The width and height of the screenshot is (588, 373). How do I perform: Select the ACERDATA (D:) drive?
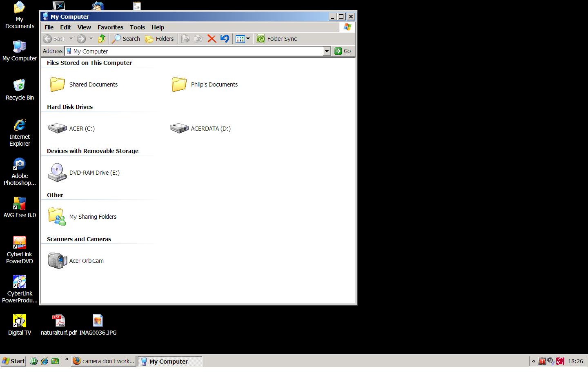click(x=200, y=129)
